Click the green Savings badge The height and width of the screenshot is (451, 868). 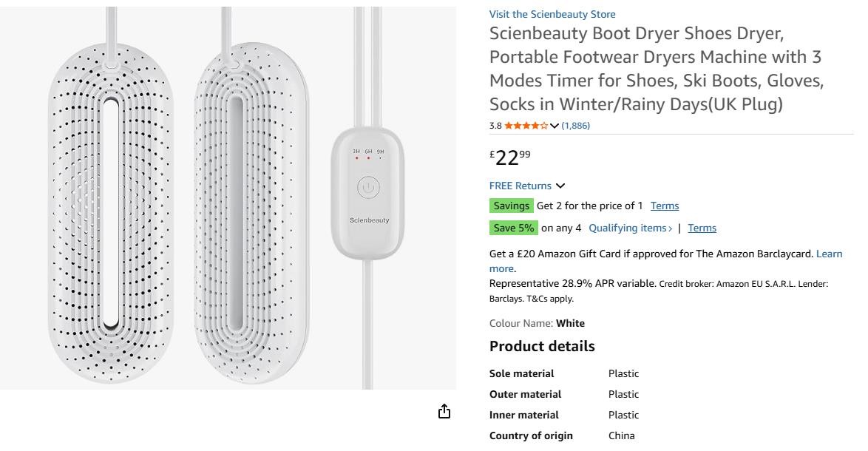point(511,206)
